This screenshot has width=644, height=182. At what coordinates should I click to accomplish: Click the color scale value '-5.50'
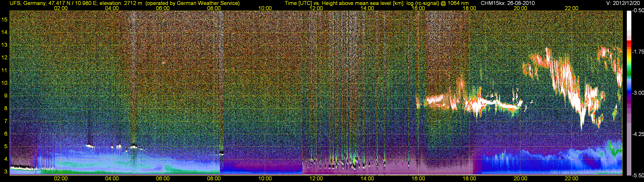point(638,175)
